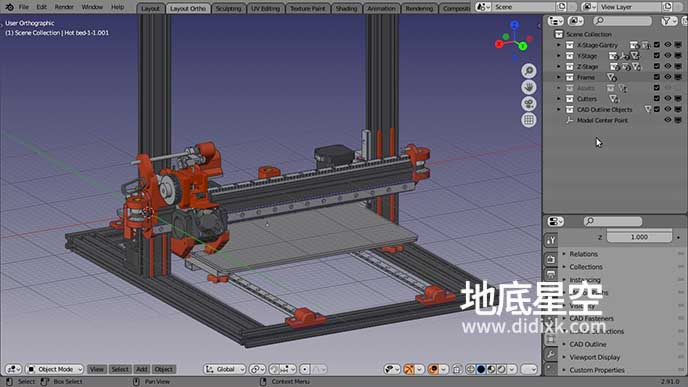Open the Tool properties tab icon
688x387 pixels.
click(x=551, y=240)
